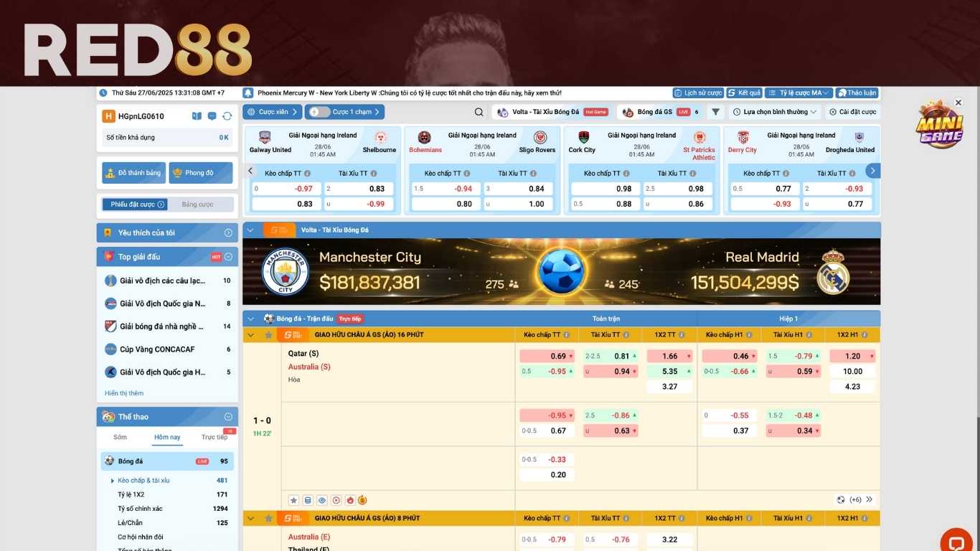Click Galway United handicap odds -0.97
This screenshot has width=980, height=551.
point(287,189)
